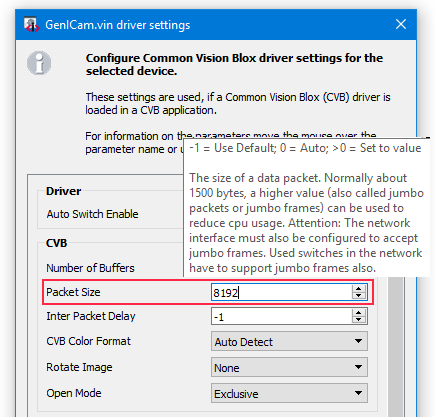Click the Packet Size tooltip text
This screenshot has width=435, height=417.
[306, 208]
